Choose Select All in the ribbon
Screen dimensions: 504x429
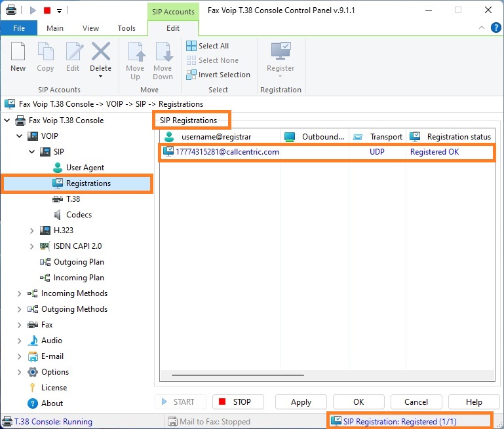coord(208,46)
